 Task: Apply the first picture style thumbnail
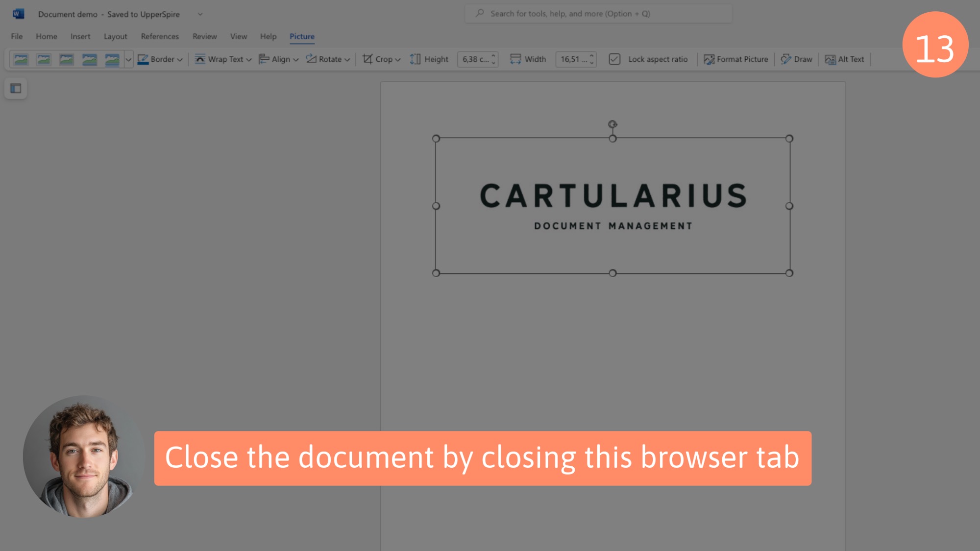click(21, 59)
